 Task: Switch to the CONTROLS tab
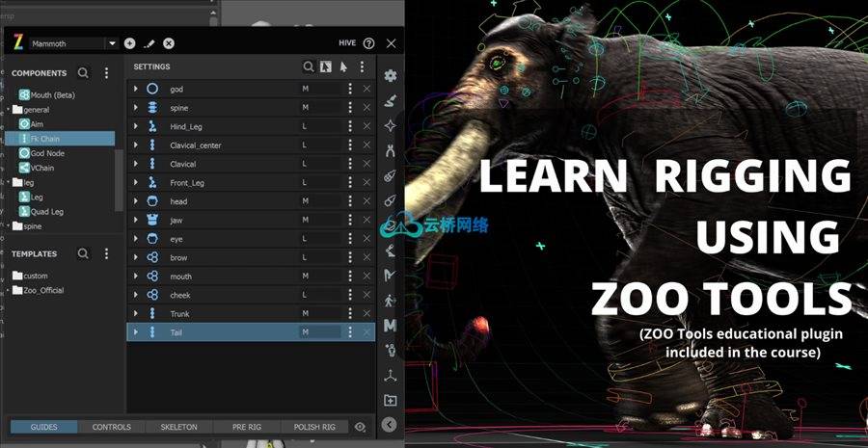click(x=111, y=427)
